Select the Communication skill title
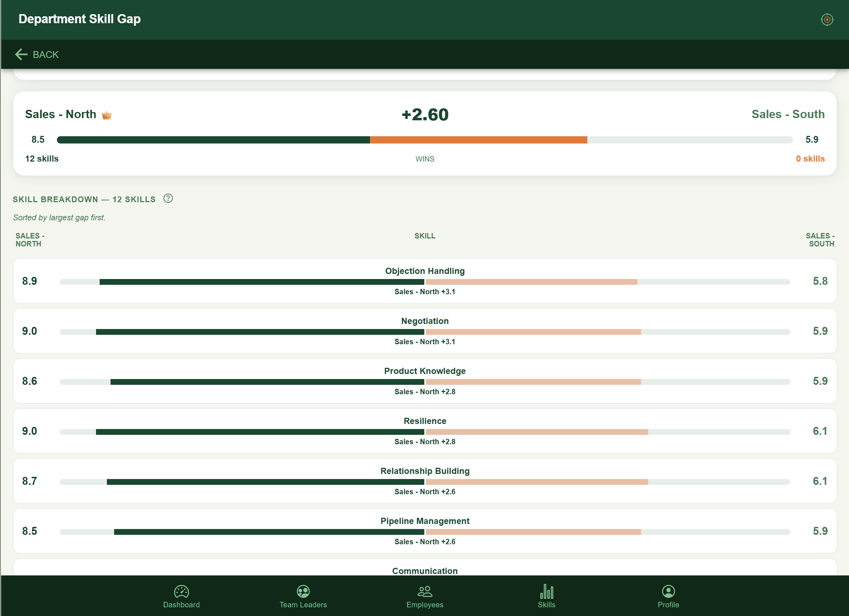The image size is (849, 616). coord(425,571)
